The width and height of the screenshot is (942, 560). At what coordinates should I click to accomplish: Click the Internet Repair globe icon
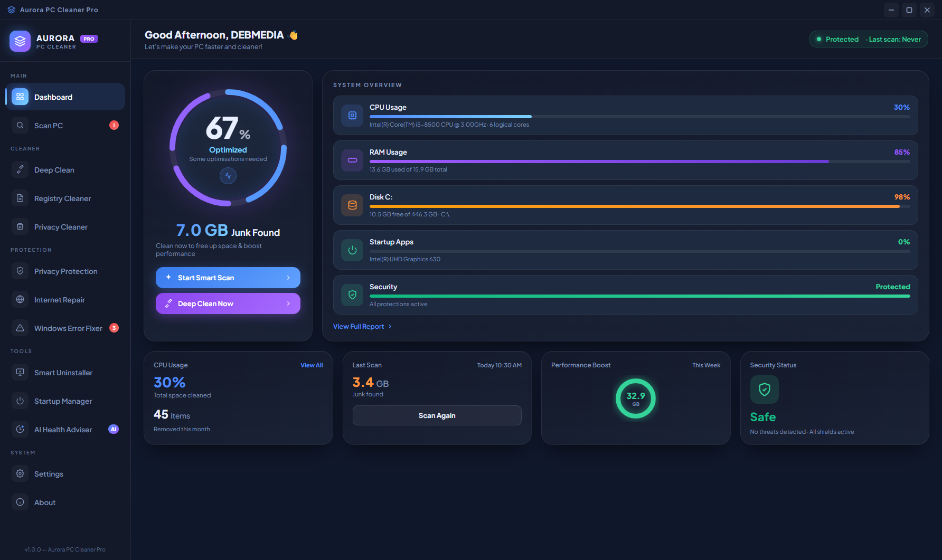point(20,300)
